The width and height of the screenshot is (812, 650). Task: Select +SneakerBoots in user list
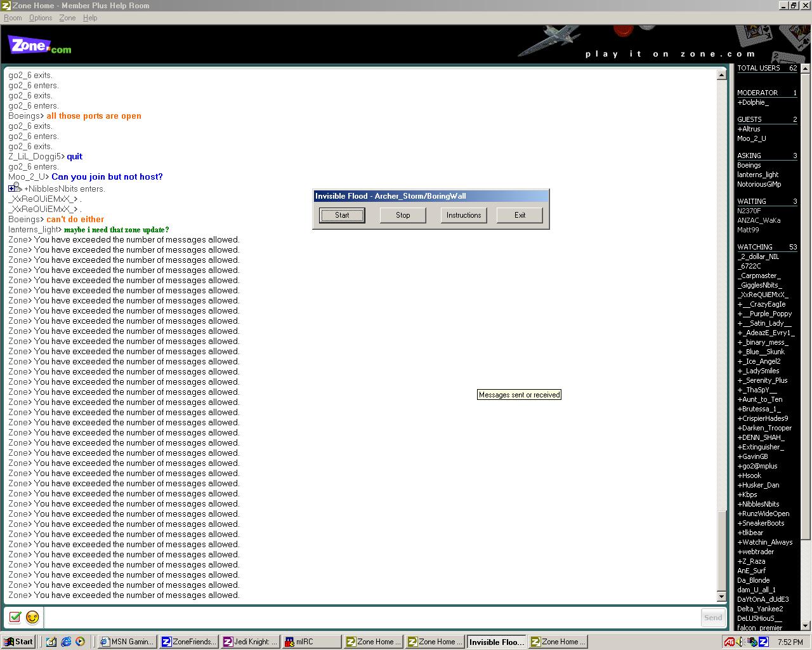click(x=761, y=523)
